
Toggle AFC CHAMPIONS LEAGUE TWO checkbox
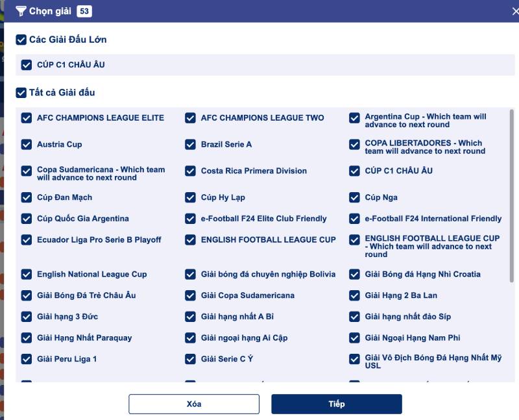click(190, 118)
